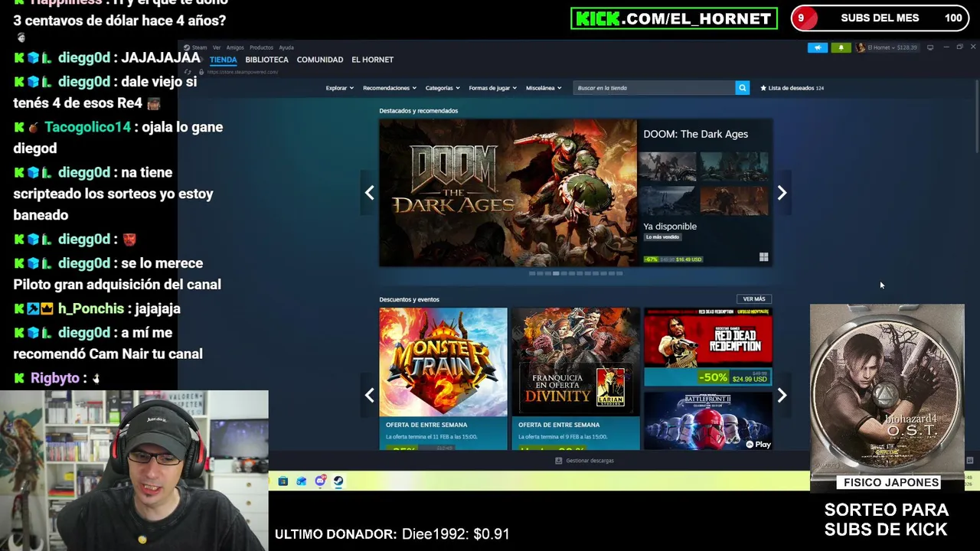Image resolution: width=980 pixels, height=551 pixels.
Task: Expand the Categorías dropdown
Action: click(443, 88)
